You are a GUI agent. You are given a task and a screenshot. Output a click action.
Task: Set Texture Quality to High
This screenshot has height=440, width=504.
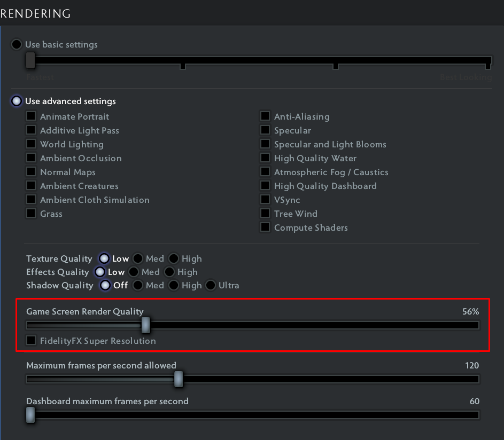tap(174, 258)
